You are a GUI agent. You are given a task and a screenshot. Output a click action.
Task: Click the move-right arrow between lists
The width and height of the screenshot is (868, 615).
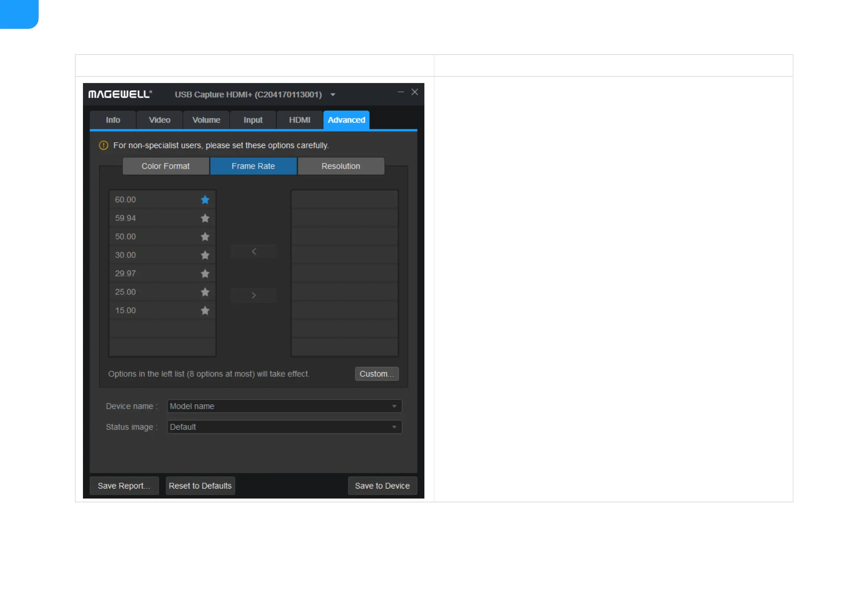pyautogui.click(x=253, y=295)
